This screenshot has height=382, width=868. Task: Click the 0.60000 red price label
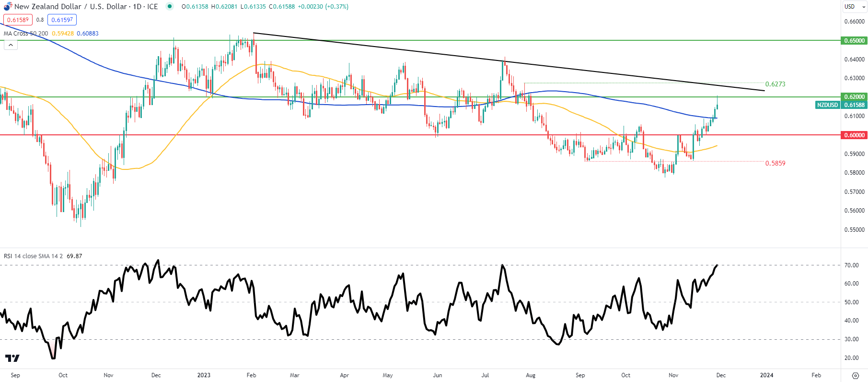[854, 135]
